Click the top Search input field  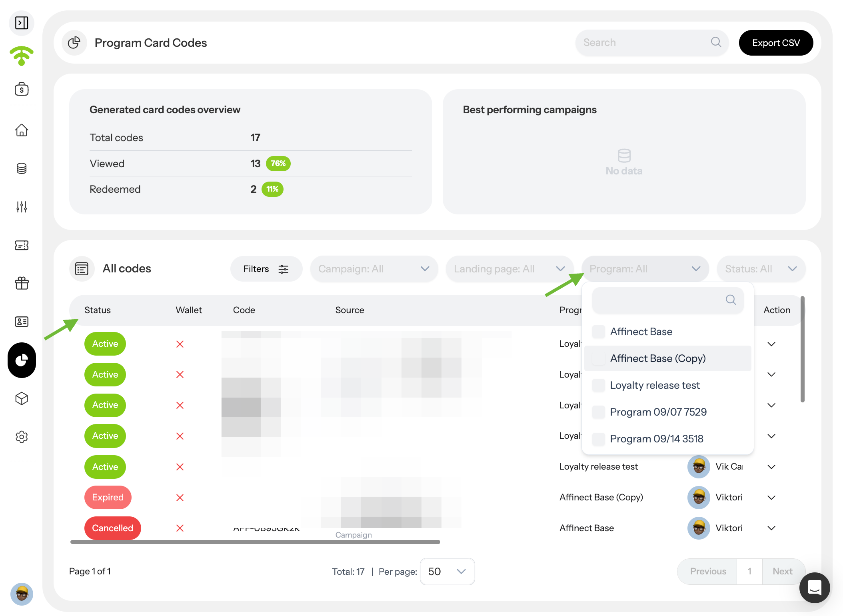[652, 43]
